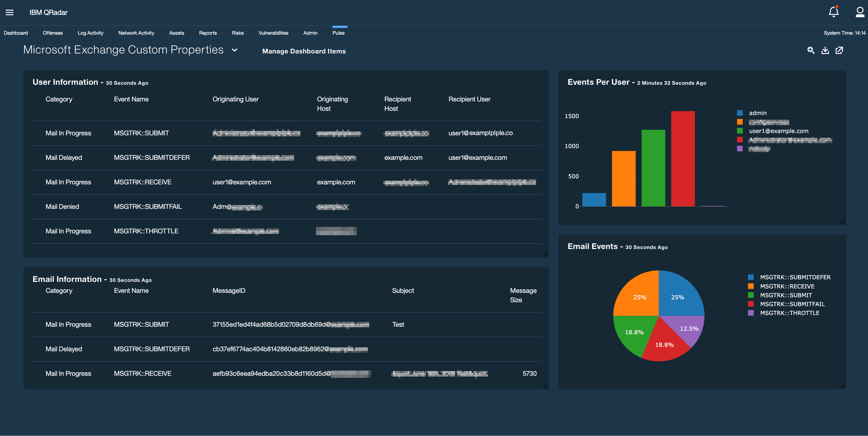The width and height of the screenshot is (868, 436).
Task: Open the Vulnerabilities tab
Action: pos(273,33)
